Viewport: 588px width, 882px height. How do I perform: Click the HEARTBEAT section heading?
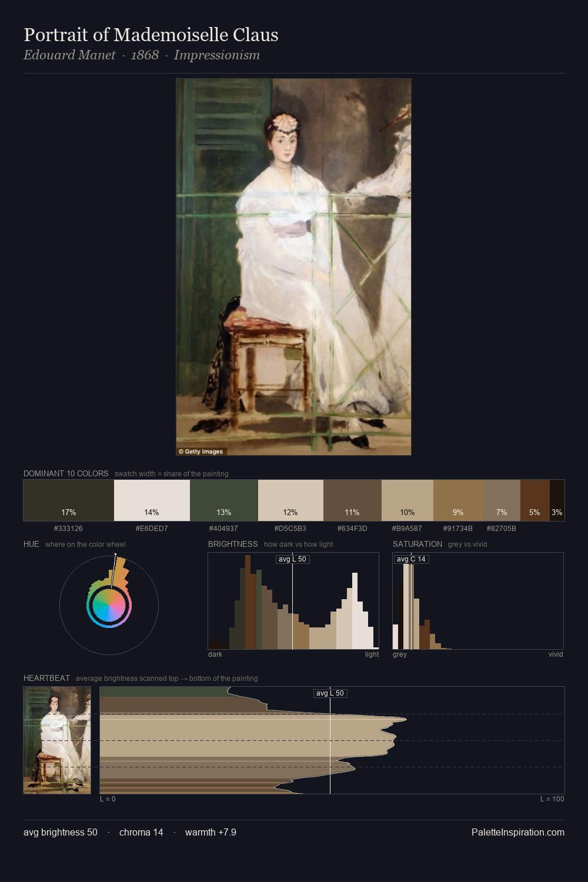coord(46,678)
